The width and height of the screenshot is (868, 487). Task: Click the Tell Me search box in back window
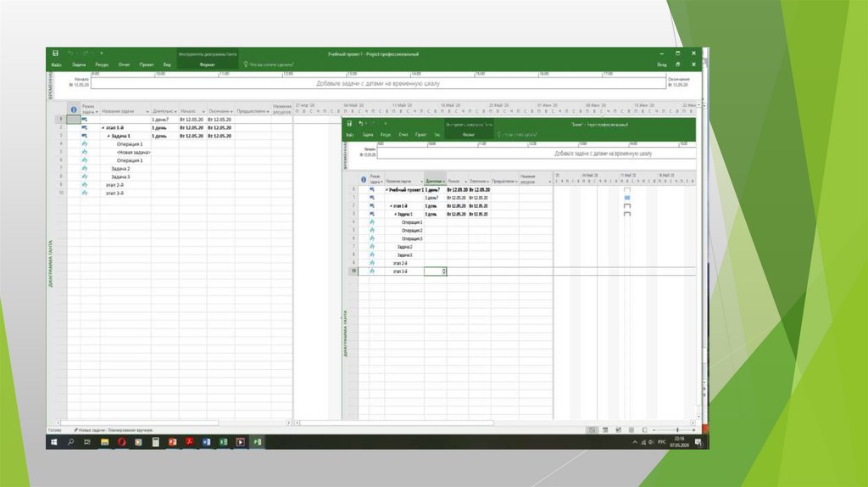click(271, 64)
